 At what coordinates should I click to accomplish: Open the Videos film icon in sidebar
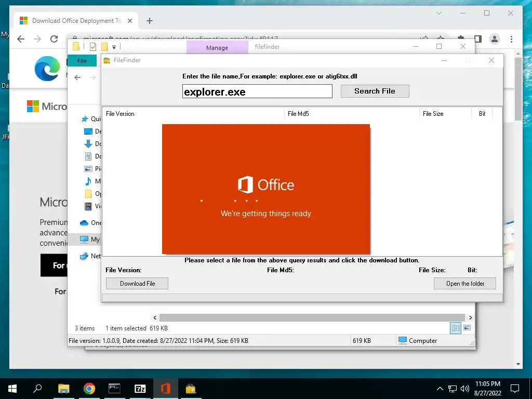click(x=88, y=206)
